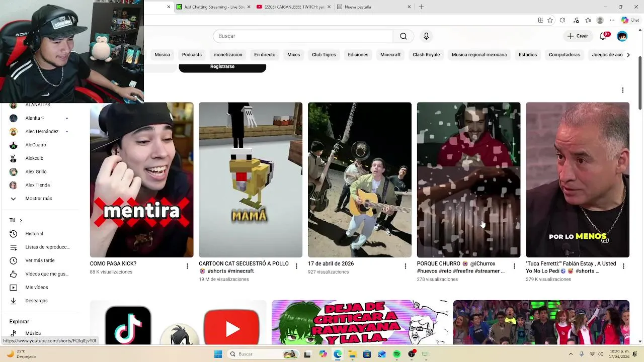Open the mentira short thumbnail

coord(141,180)
